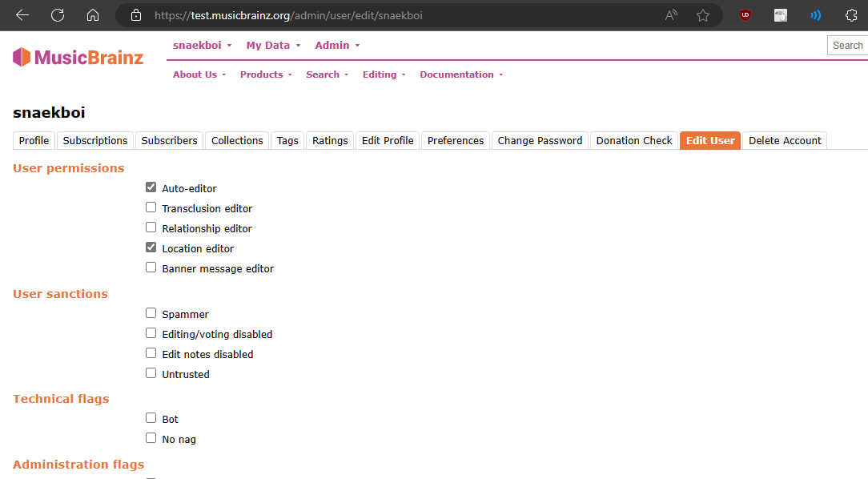
Task: Reload the page with the refresh icon
Action: point(58,15)
